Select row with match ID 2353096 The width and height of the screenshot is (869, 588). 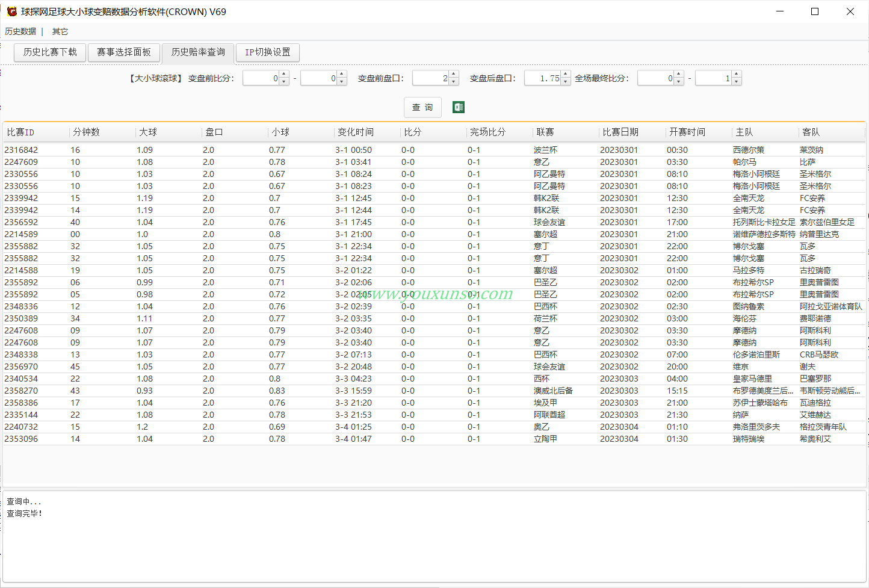point(434,439)
